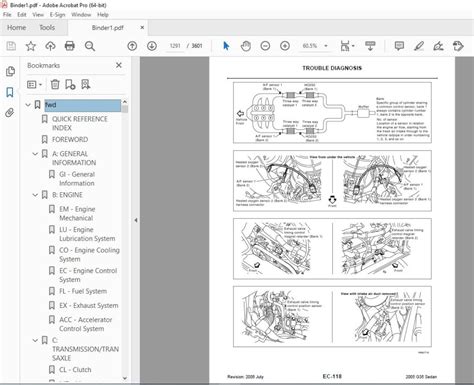
Task: Click the page number input field
Action: tap(175, 46)
